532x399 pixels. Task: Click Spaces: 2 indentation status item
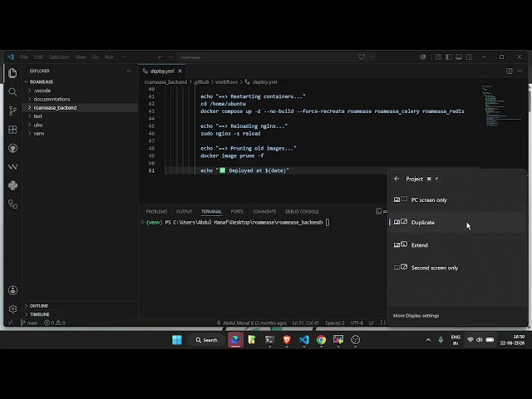coord(334,323)
